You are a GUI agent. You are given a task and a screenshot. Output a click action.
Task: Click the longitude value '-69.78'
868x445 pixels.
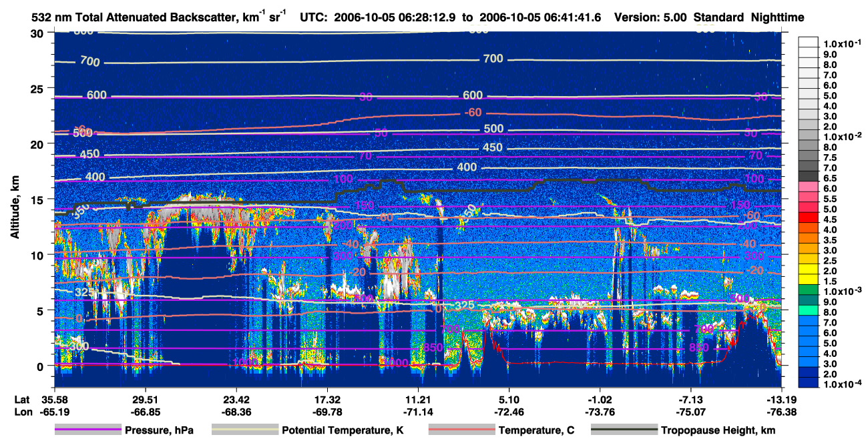pyautogui.click(x=327, y=412)
